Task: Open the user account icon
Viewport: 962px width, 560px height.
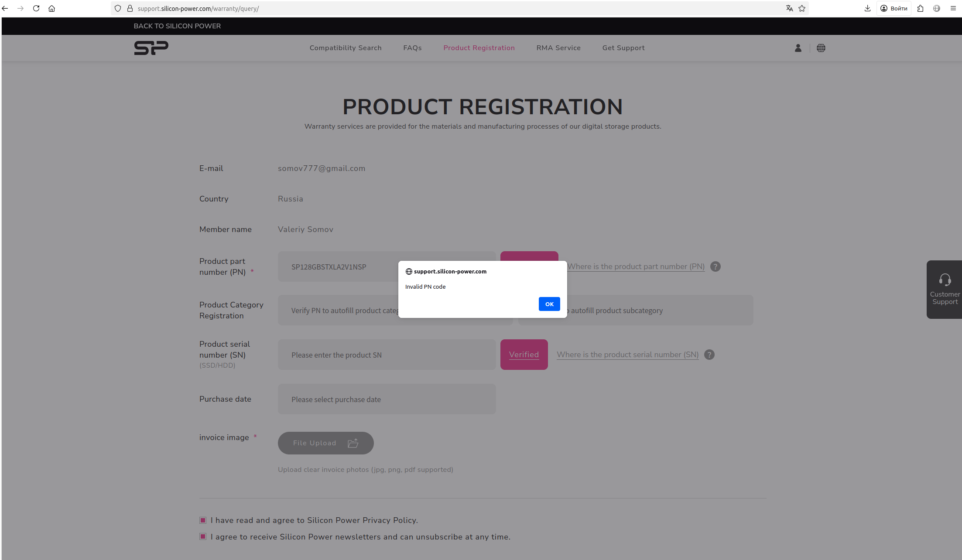Action: 798,48
